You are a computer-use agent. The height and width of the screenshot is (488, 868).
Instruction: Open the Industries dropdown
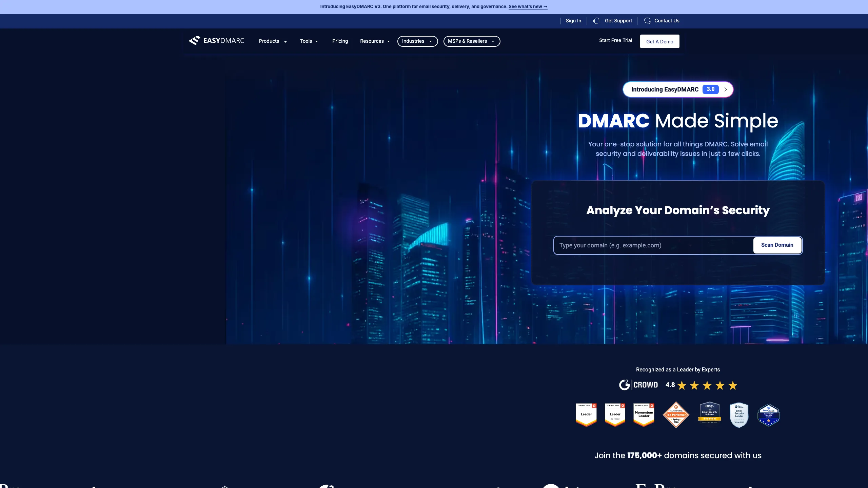(x=417, y=41)
